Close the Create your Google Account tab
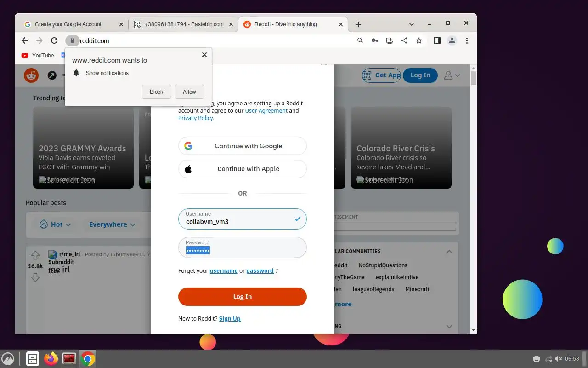Viewport: 588px width, 368px height. coord(121,24)
